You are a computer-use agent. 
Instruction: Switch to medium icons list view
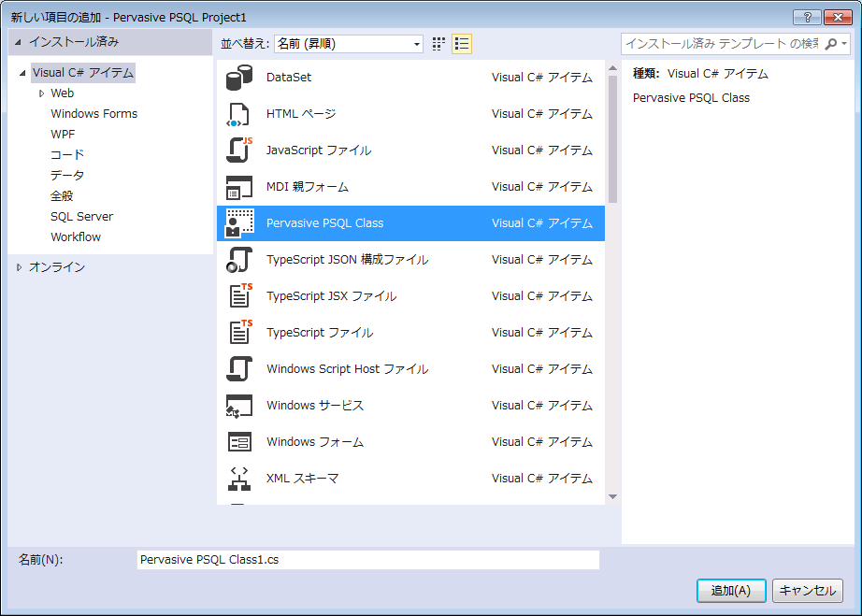pyautogui.click(x=461, y=44)
